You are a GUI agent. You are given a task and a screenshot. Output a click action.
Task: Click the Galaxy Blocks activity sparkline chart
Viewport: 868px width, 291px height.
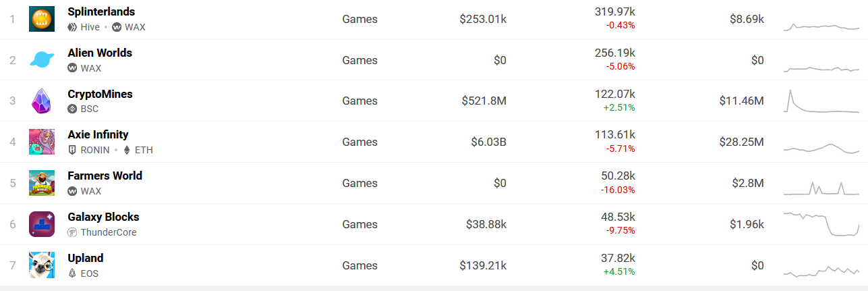tap(821, 224)
